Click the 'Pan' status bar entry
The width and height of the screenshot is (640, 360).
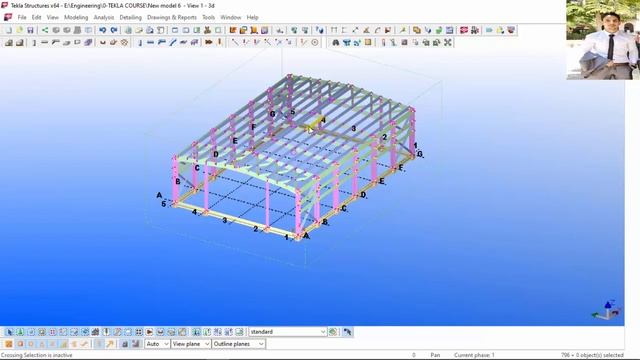(435, 355)
